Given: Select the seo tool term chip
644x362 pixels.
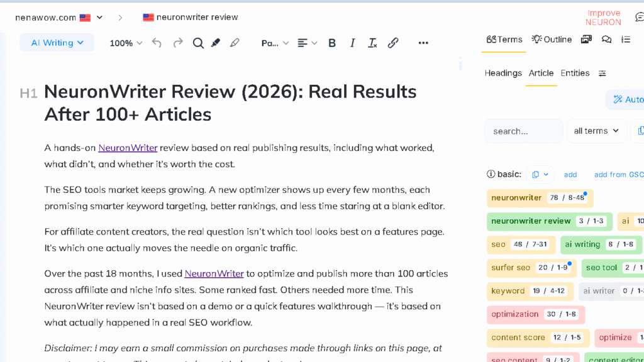Looking at the screenshot, I should 613,268.
